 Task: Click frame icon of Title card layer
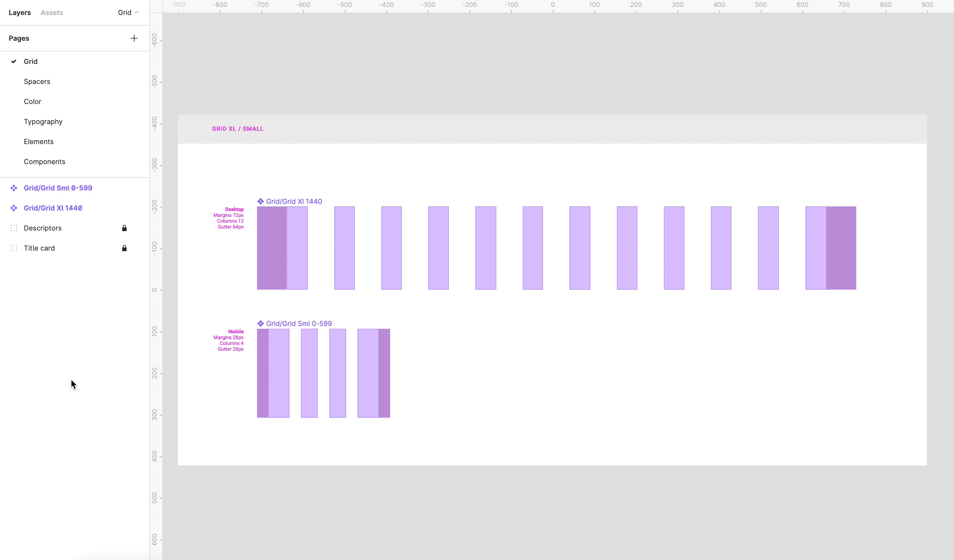(x=13, y=248)
